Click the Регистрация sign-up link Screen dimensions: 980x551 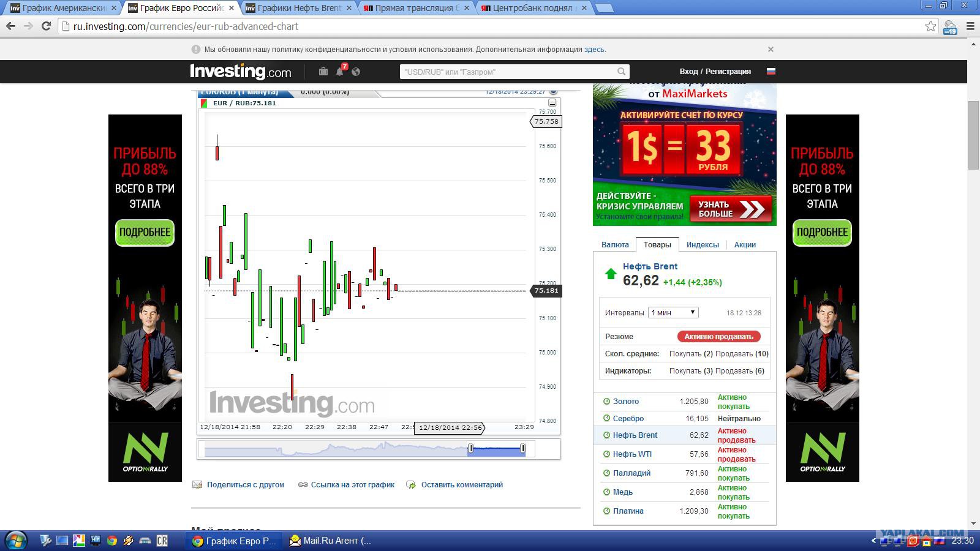point(728,72)
